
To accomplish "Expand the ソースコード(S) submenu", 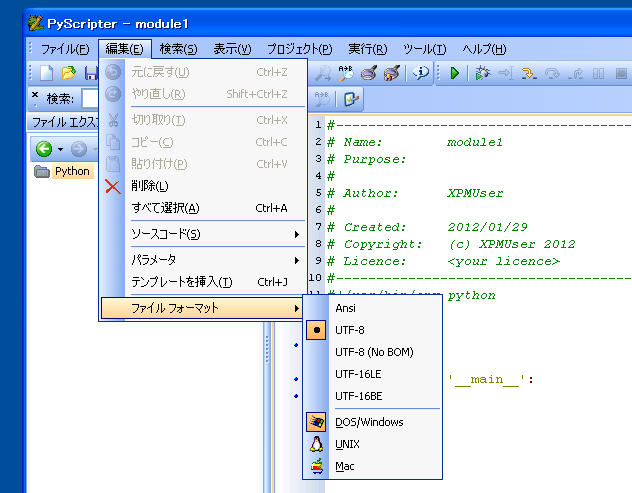I will click(204, 234).
